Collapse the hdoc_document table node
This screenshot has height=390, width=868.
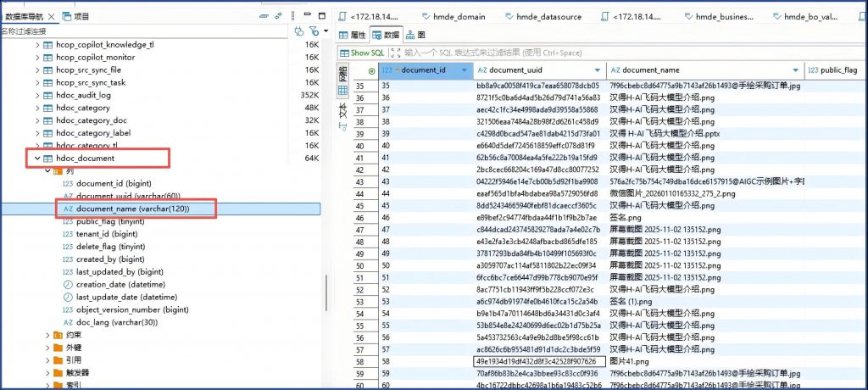click(36, 159)
